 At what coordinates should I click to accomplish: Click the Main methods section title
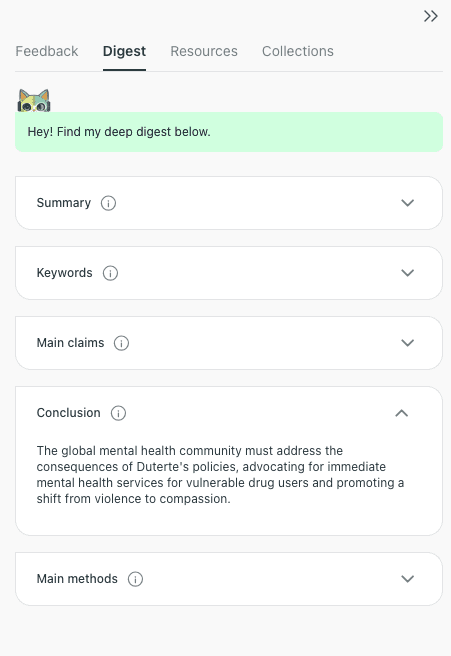pyautogui.click(x=77, y=579)
